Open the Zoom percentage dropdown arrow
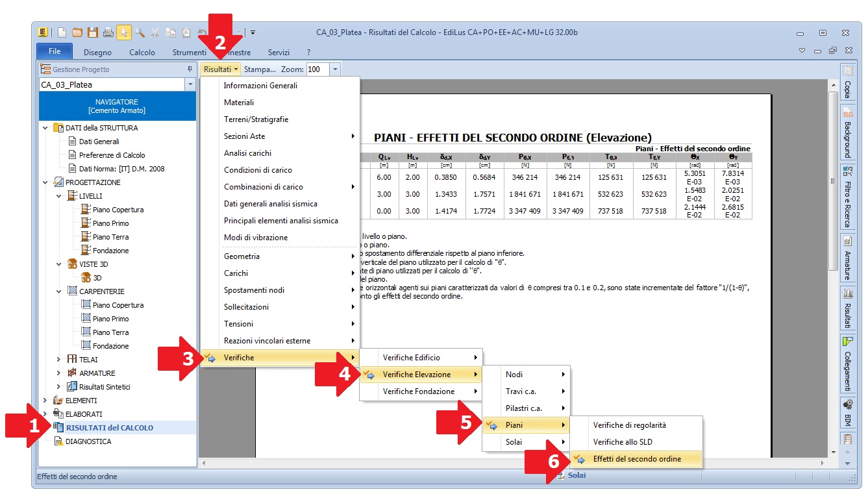 tap(335, 69)
